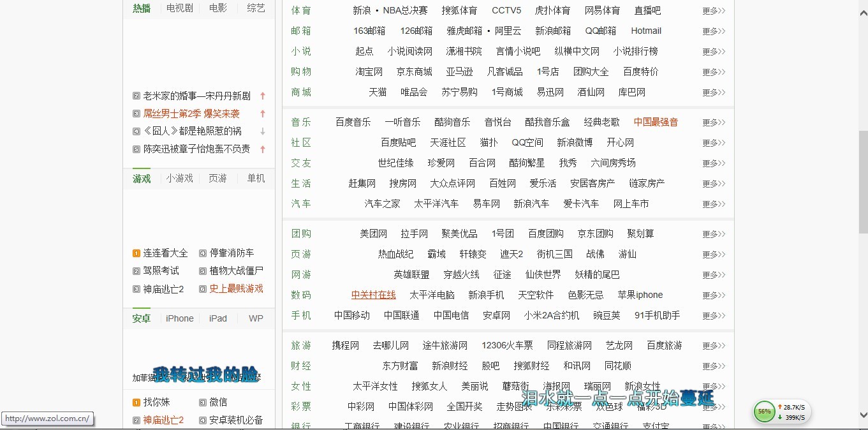Click the 财经 category label

point(302,366)
